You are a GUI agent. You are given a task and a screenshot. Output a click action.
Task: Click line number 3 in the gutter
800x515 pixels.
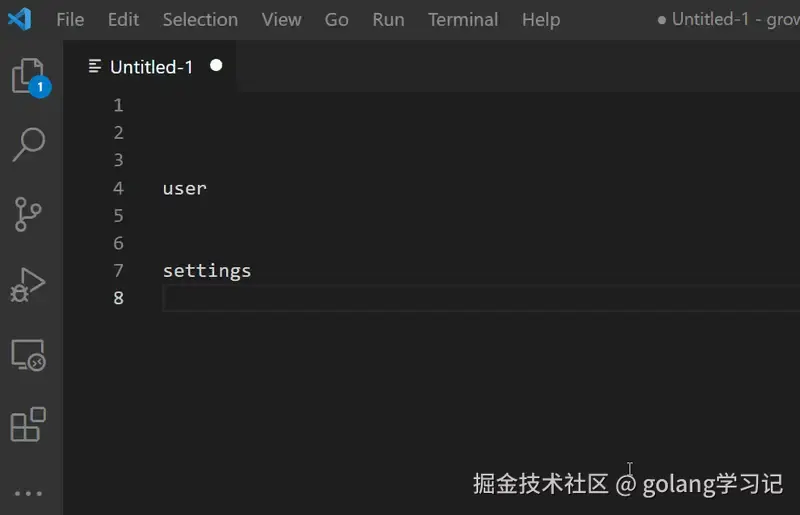pyautogui.click(x=118, y=160)
